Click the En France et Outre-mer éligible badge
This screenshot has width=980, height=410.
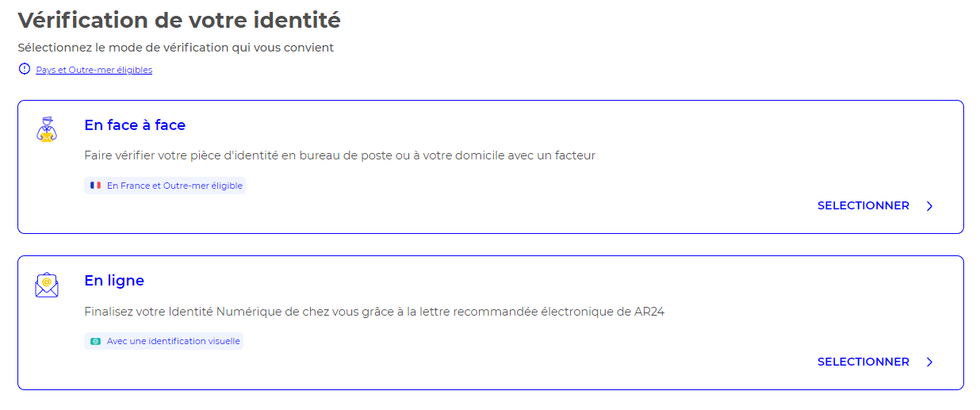click(165, 186)
